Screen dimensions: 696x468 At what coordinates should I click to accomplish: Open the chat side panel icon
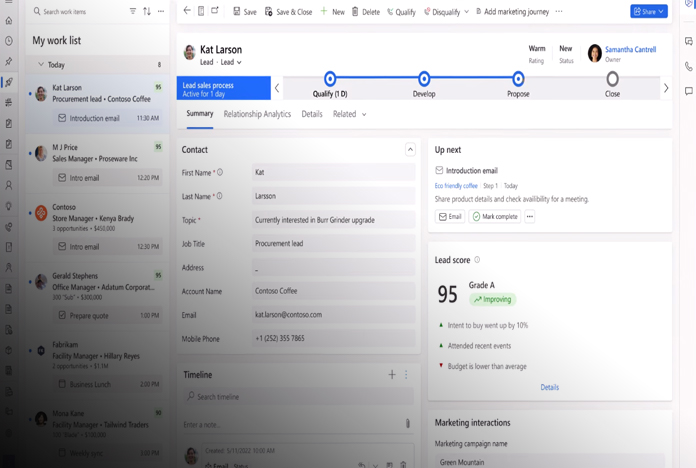(688, 91)
